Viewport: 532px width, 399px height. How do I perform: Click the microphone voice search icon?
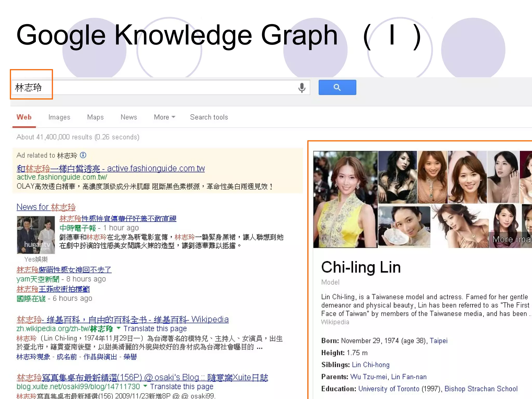(x=302, y=88)
